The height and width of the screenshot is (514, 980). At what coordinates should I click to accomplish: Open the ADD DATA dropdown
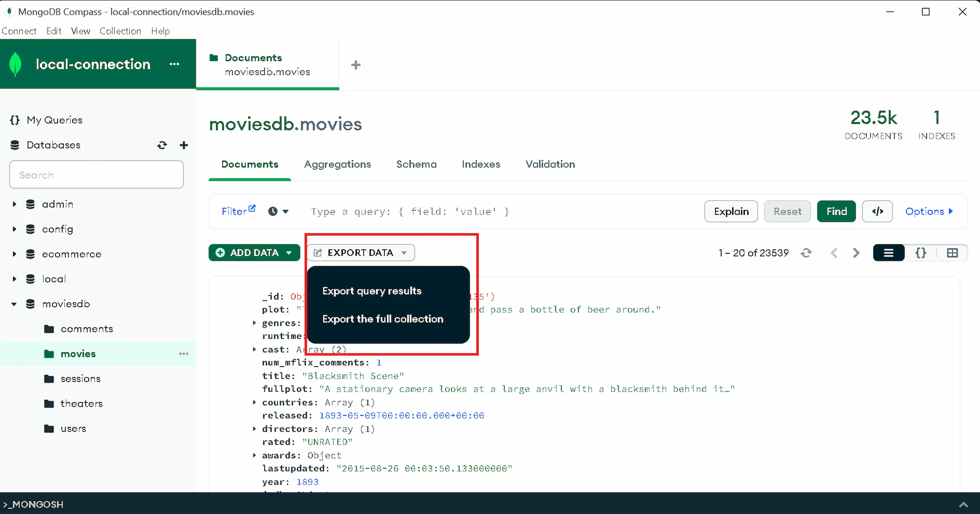[x=254, y=253]
